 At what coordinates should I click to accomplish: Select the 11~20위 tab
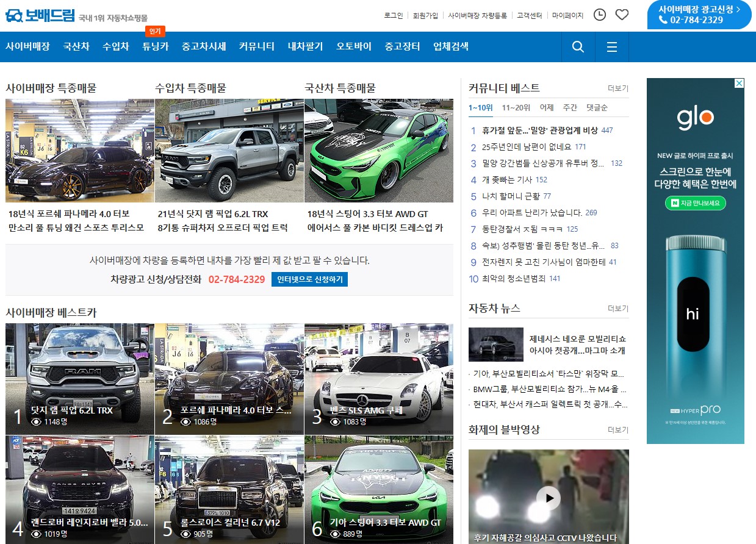516,107
